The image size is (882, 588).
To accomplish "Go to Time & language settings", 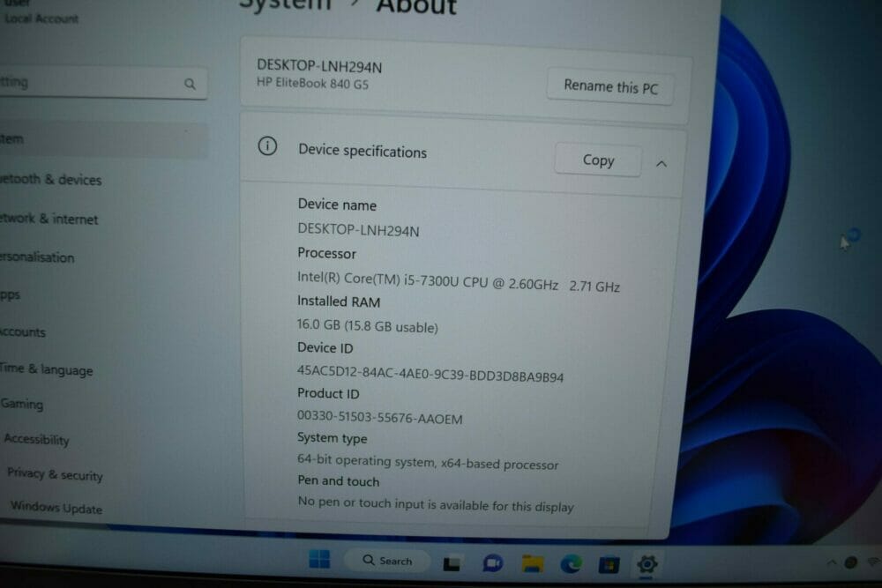I will [46, 369].
